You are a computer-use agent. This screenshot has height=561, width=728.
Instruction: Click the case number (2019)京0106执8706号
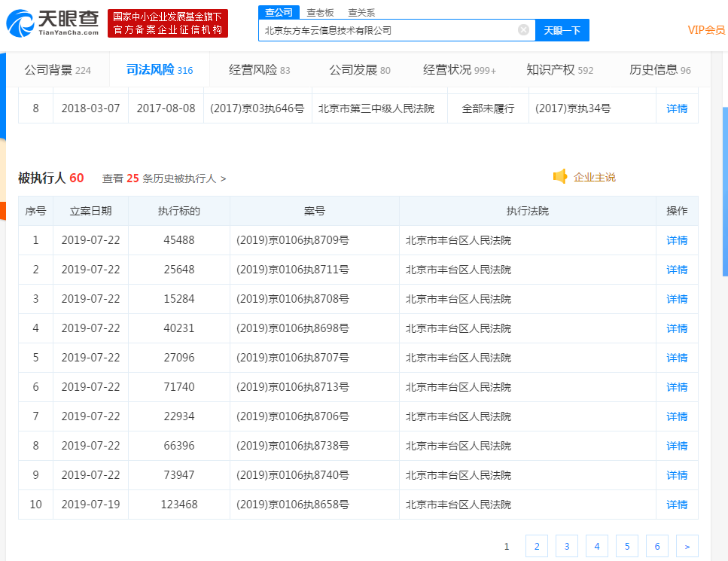[293, 416]
